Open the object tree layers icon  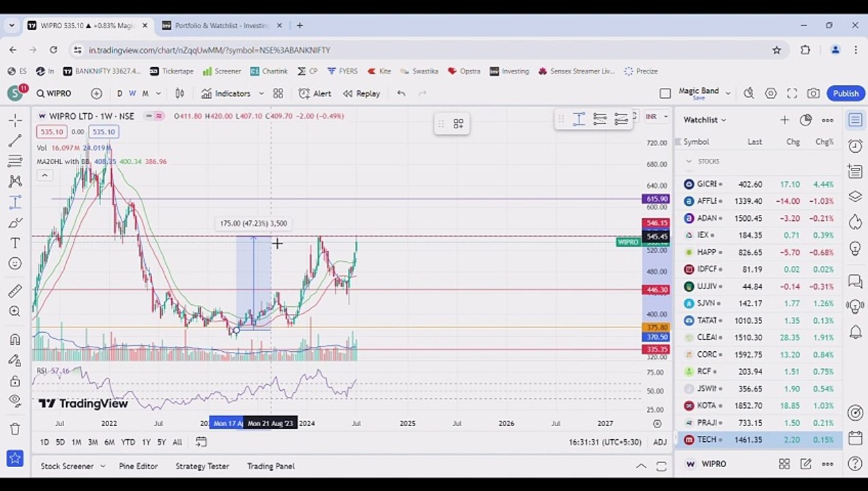tap(855, 196)
